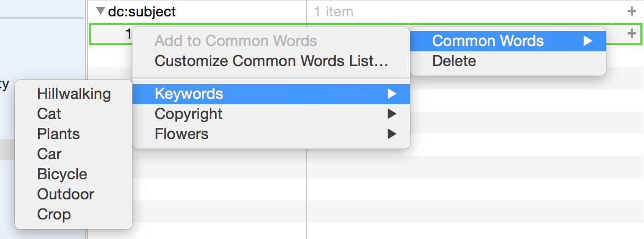Pick the Common Words menu item
The width and height of the screenshot is (644, 239).
(508, 41)
